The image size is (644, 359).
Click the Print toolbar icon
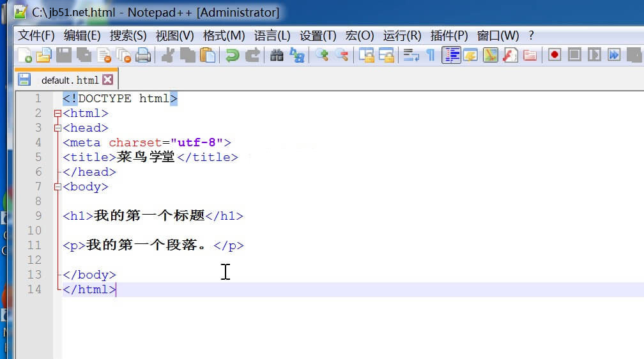pyautogui.click(x=142, y=56)
